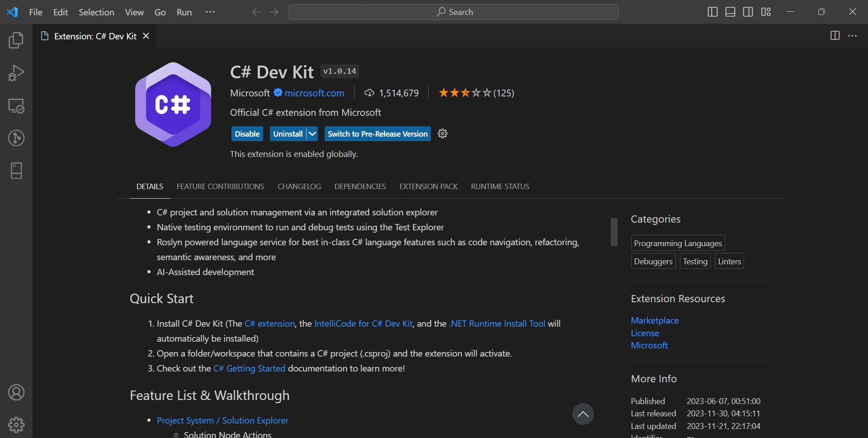Screen dimensions: 868x438
Task: Open the Manage gear at bottom left
Action: tap(16, 424)
